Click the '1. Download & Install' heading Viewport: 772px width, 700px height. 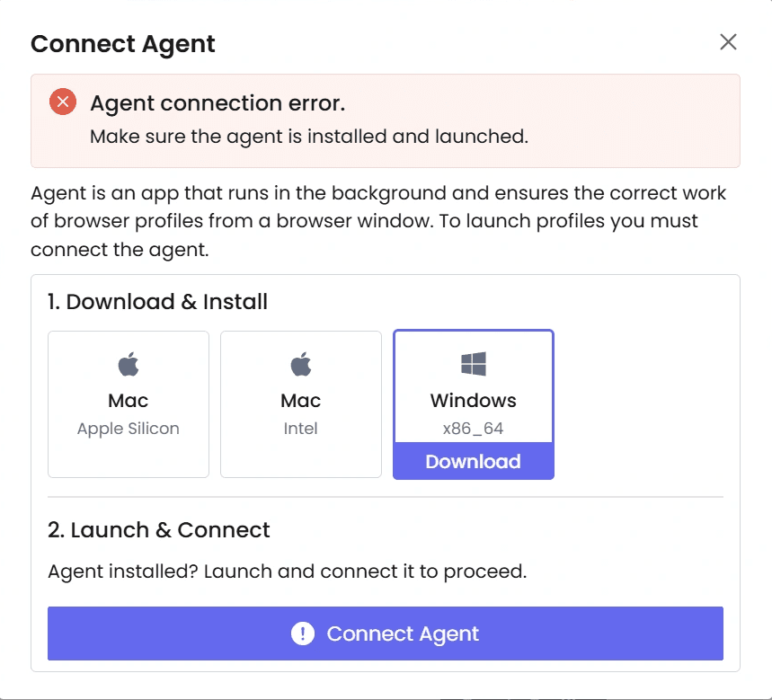[157, 302]
